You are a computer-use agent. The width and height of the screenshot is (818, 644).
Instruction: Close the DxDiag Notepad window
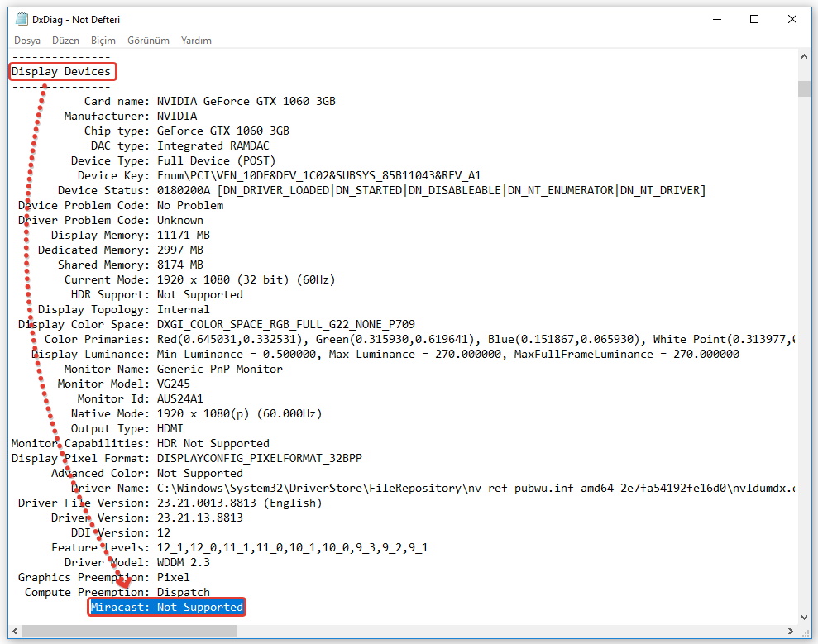[793, 19]
